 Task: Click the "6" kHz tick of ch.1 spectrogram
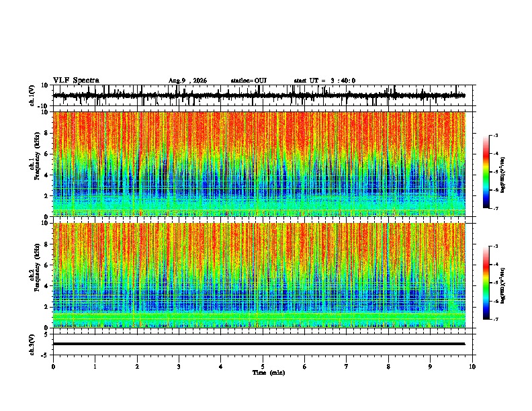[47, 154]
